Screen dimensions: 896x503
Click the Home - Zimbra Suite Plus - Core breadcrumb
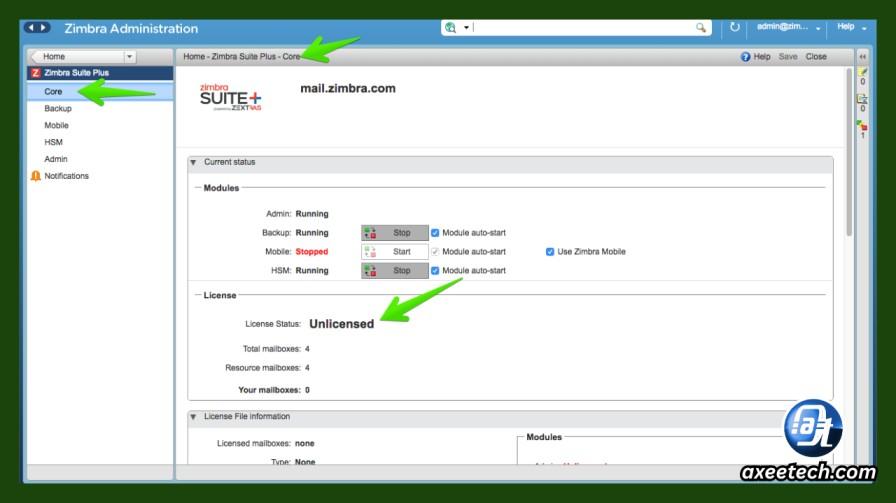tap(241, 57)
